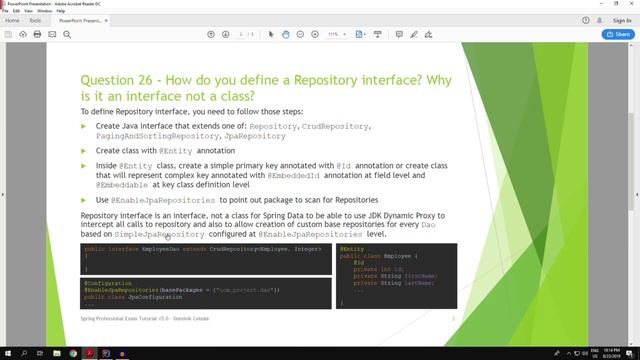
Task: Open the Window menu
Action: pos(44,11)
